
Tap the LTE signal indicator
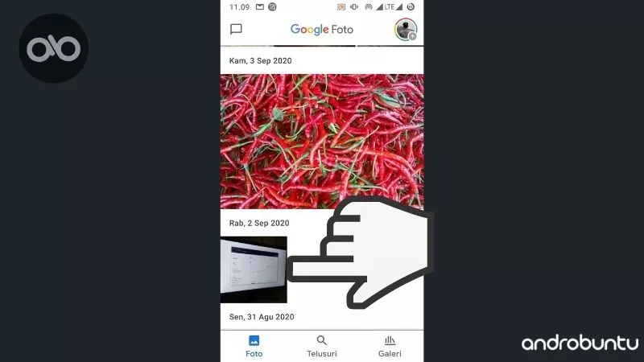[x=389, y=7]
